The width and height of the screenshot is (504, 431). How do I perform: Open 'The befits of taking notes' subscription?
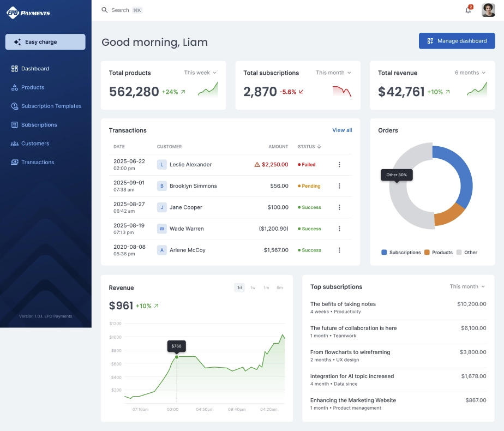[x=398, y=308]
